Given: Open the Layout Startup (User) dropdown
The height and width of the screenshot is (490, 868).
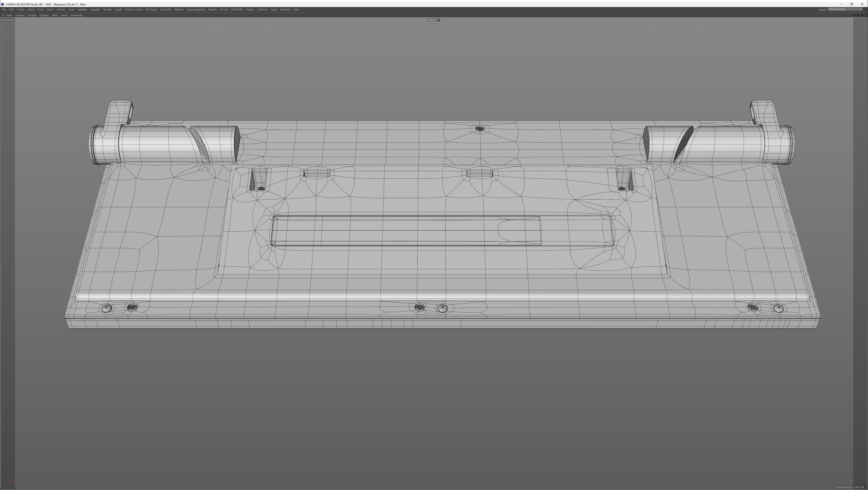Looking at the screenshot, I should [x=845, y=9].
